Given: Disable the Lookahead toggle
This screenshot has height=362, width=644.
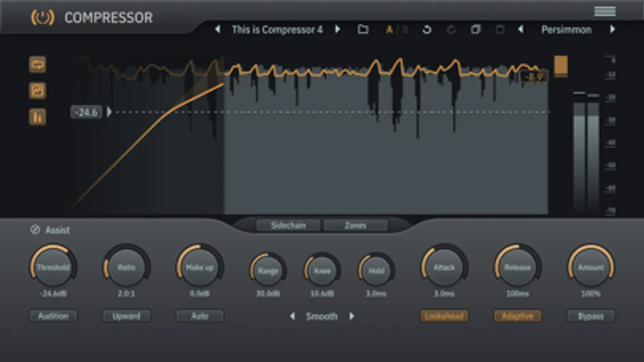Looking at the screenshot, I should (x=444, y=316).
